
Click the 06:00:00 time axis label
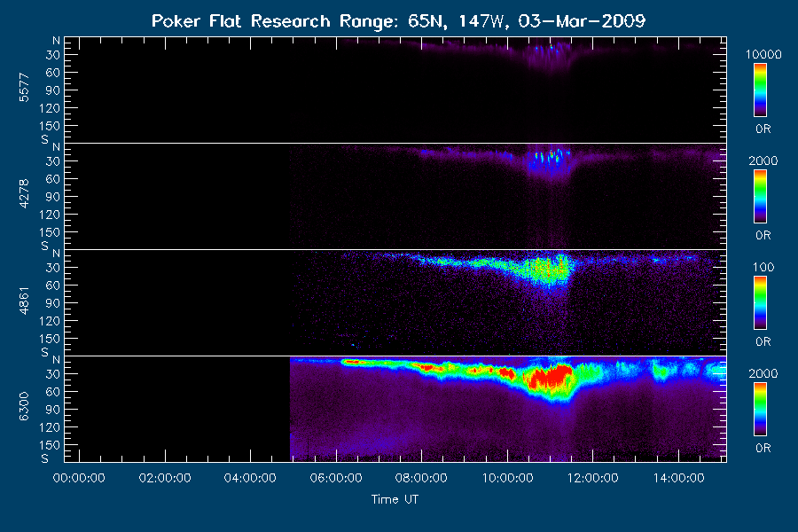pos(336,478)
